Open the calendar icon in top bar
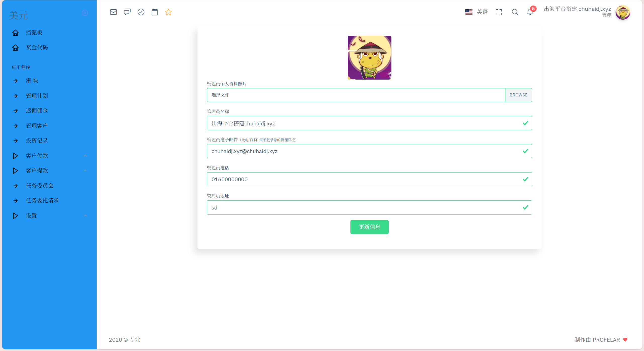The image size is (644, 351). tap(155, 12)
